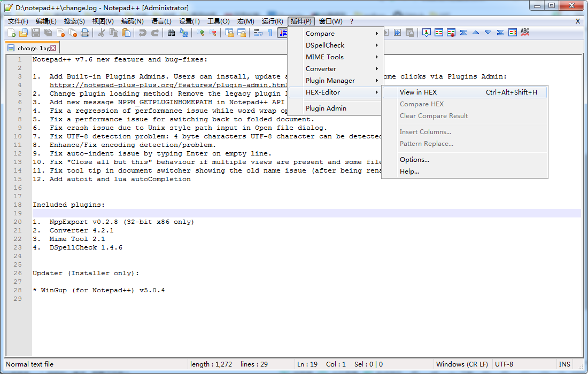Click the Run Macro Multiple Times icon
The height and width of the screenshot is (374, 588).
(398, 33)
